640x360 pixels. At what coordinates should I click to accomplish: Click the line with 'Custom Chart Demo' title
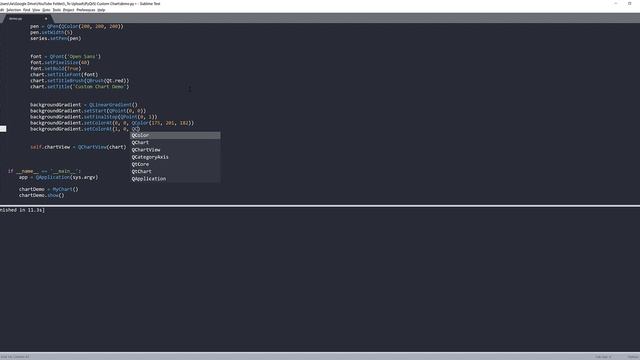tap(80, 87)
